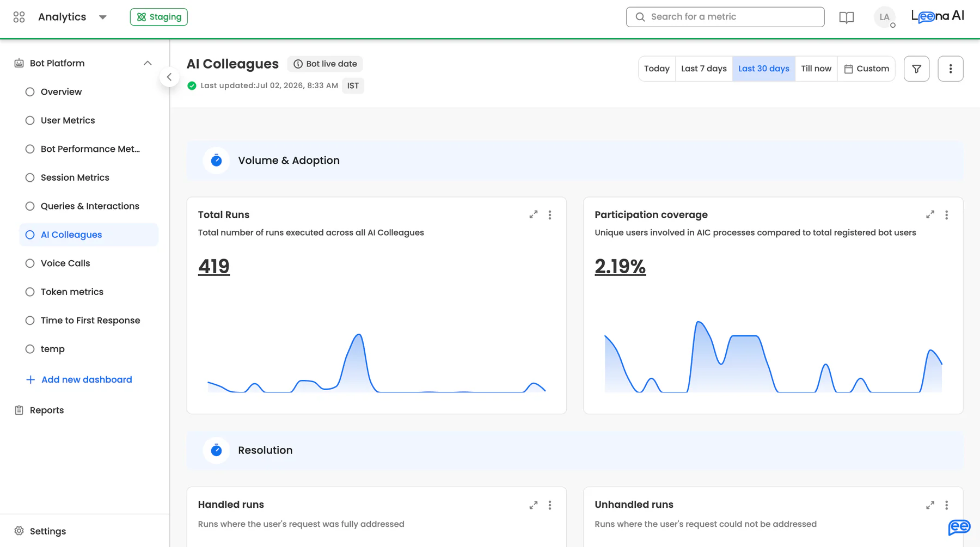Open Participation coverage card options menu
The image size is (980, 547).
coord(947,215)
